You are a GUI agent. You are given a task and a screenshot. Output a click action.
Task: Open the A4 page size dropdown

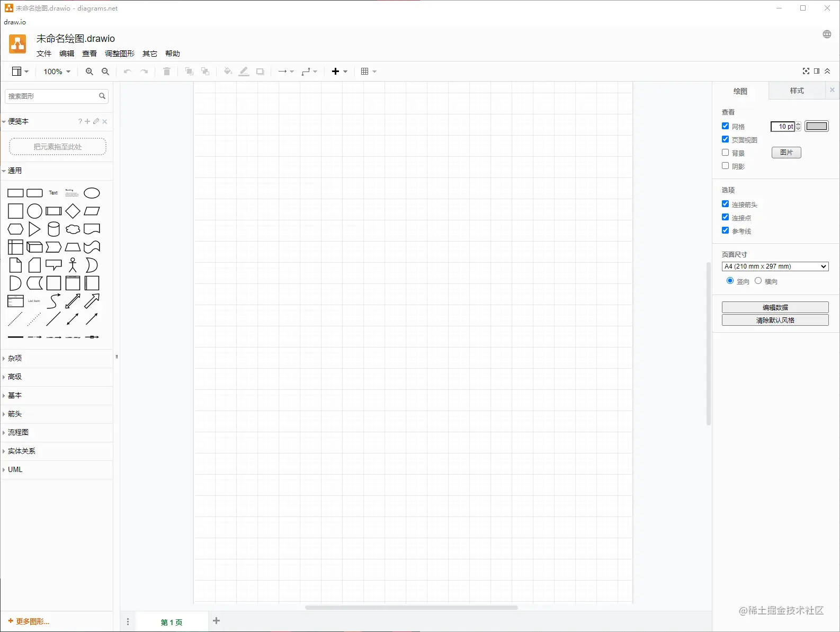pyautogui.click(x=775, y=266)
